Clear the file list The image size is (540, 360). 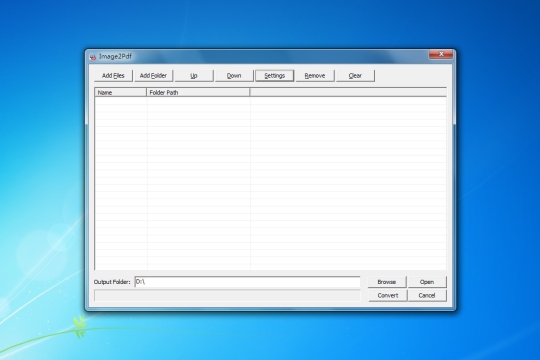point(355,75)
